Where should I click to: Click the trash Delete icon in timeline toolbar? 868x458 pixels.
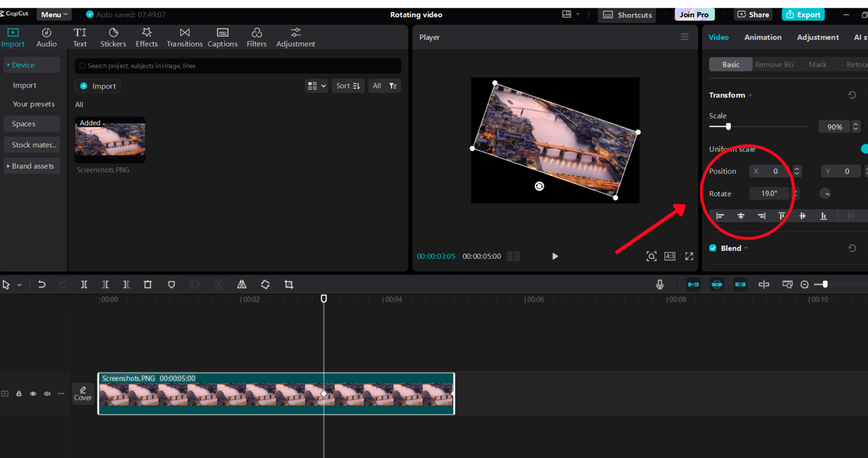pyautogui.click(x=148, y=285)
